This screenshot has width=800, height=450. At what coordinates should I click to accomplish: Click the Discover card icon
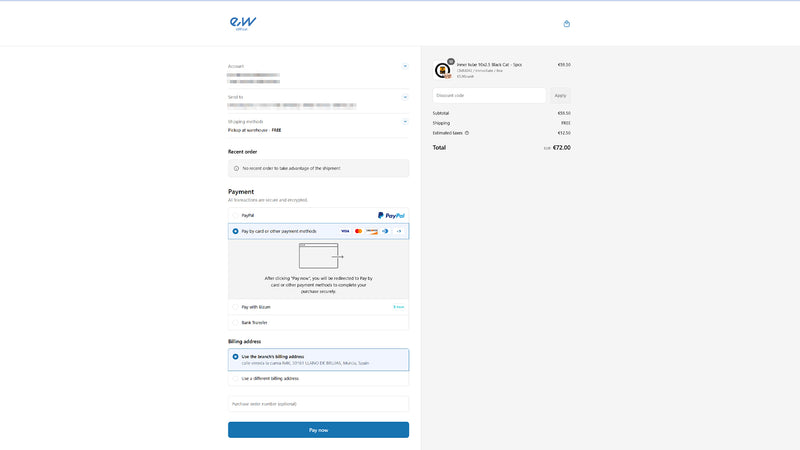372,231
